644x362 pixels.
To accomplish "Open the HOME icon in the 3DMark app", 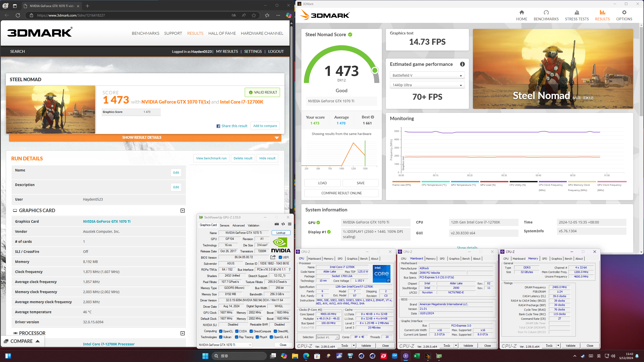I will point(521,12).
